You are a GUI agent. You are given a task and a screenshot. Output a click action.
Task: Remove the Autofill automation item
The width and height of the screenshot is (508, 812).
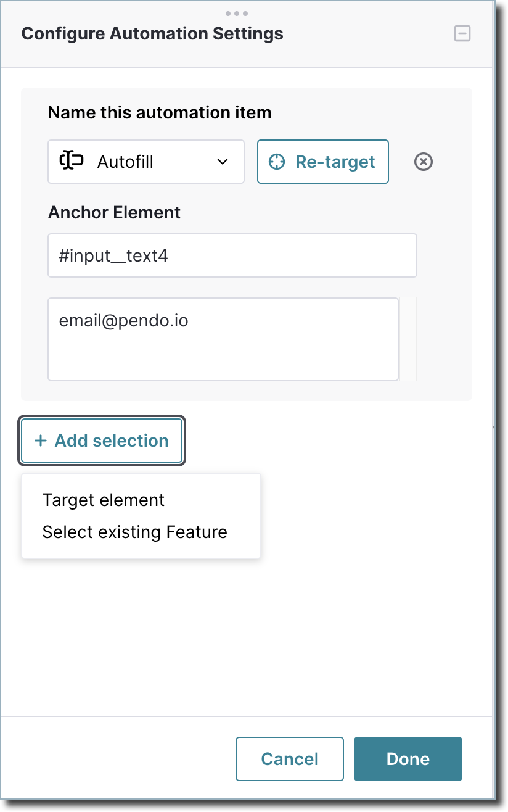pos(423,162)
